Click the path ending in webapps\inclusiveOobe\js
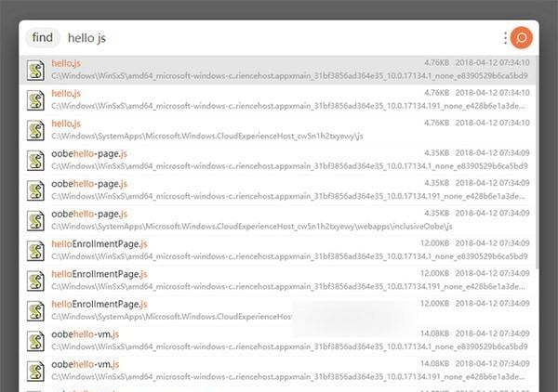This screenshot has width=558, height=392. pos(252,227)
